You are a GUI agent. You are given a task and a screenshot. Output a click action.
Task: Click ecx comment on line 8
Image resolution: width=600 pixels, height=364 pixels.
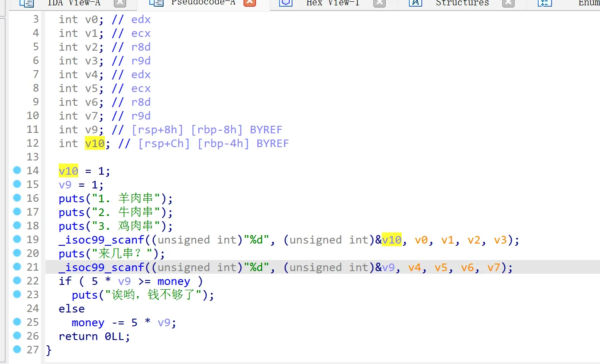(141, 88)
